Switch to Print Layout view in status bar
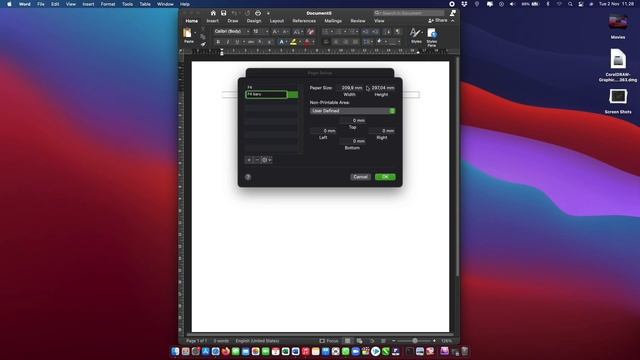Image resolution: width=640 pixels, height=360 pixels. pyautogui.click(x=347, y=341)
